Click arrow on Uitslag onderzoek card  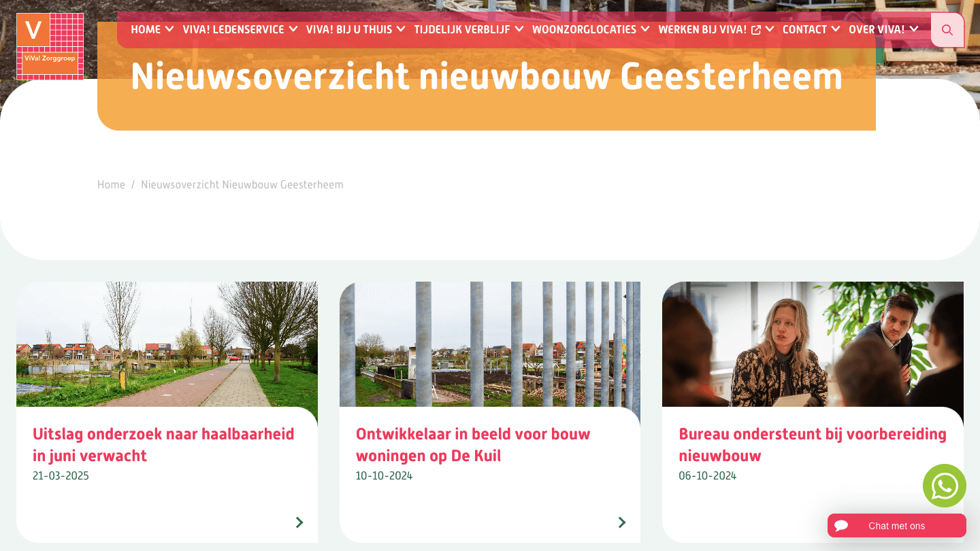coord(299,522)
